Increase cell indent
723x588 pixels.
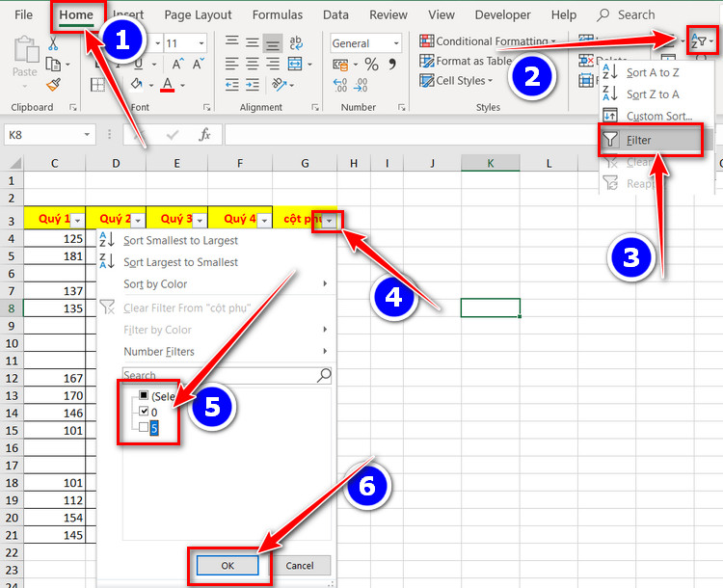tap(253, 85)
